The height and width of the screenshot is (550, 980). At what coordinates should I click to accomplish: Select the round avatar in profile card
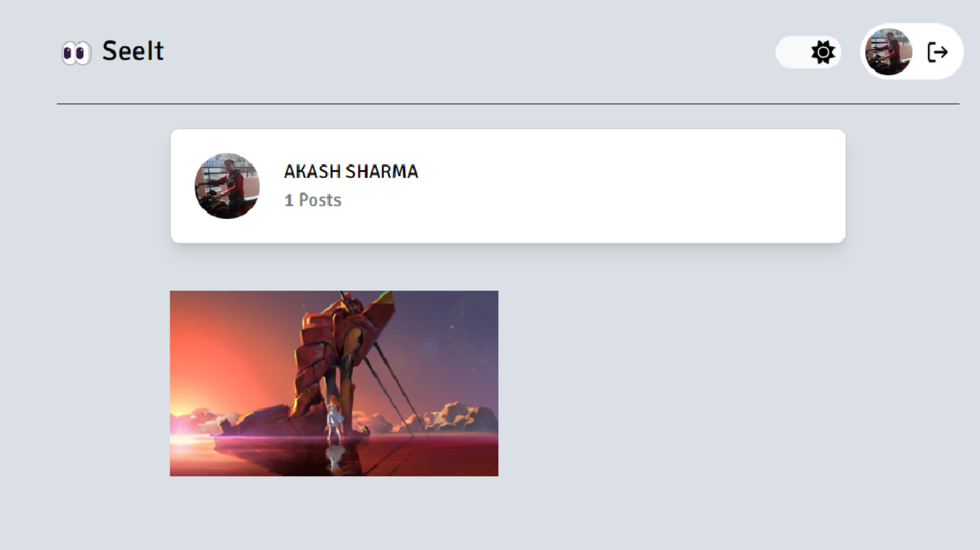[227, 186]
